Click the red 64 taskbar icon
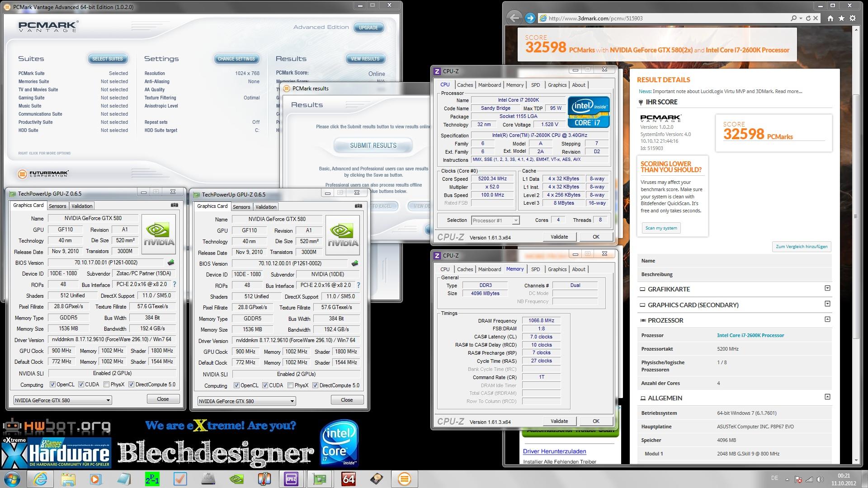This screenshot has height=488, width=868. 348,479
